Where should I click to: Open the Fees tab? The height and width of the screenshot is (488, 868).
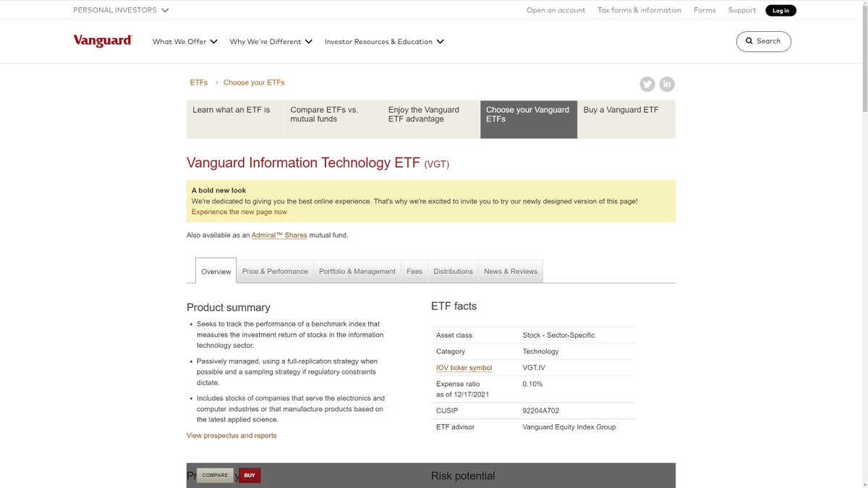414,271
